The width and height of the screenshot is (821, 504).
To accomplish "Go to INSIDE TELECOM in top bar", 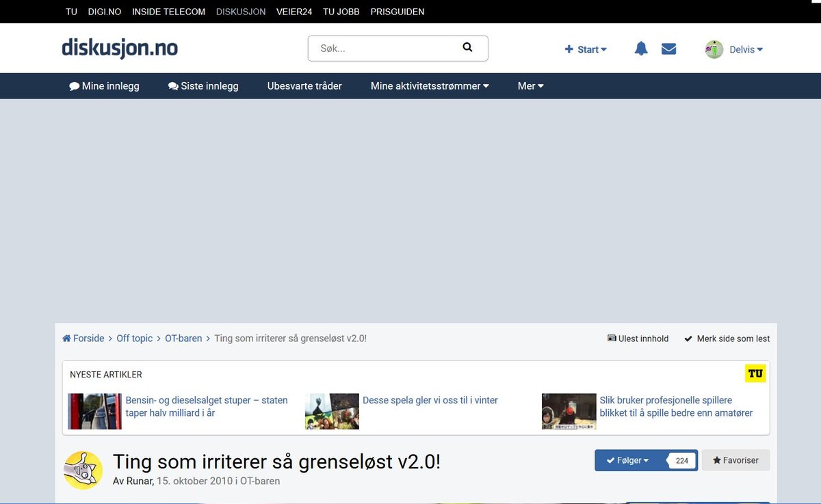I will coord(168,12).
